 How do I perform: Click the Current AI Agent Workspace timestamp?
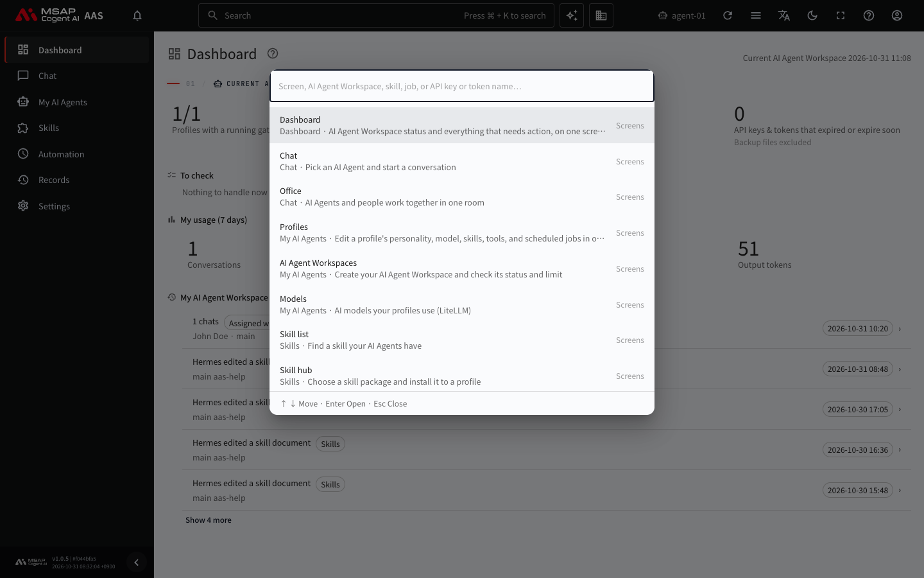(827, 58)
